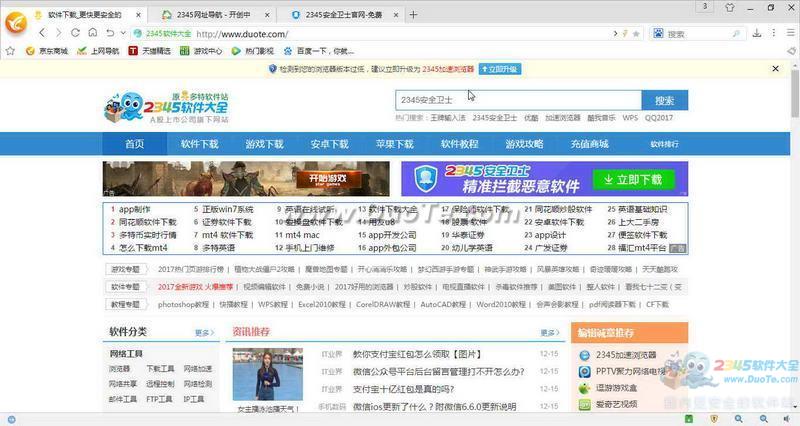Select 游戏下载 in the navigation bar

(264, 144)
